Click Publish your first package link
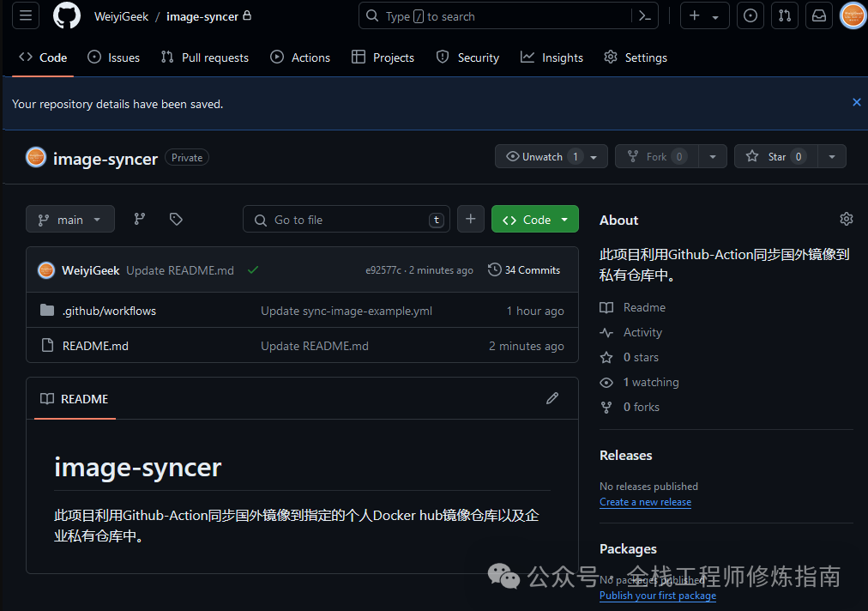 pos(658,596)
